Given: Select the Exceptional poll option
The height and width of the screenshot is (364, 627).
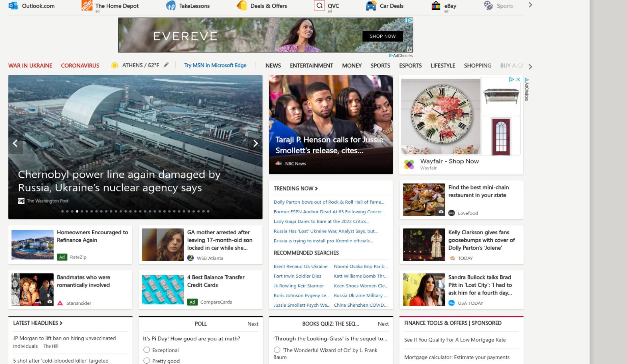Looking at the screenshot, I should (x=147, y=350).
